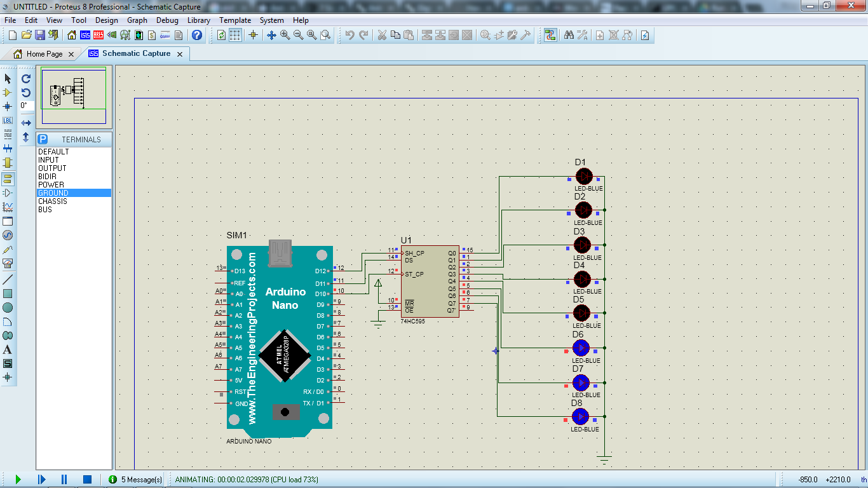Pause the running simulation
Screen dimensions: 868x488
pyautogui.click(x=64, y=480)
